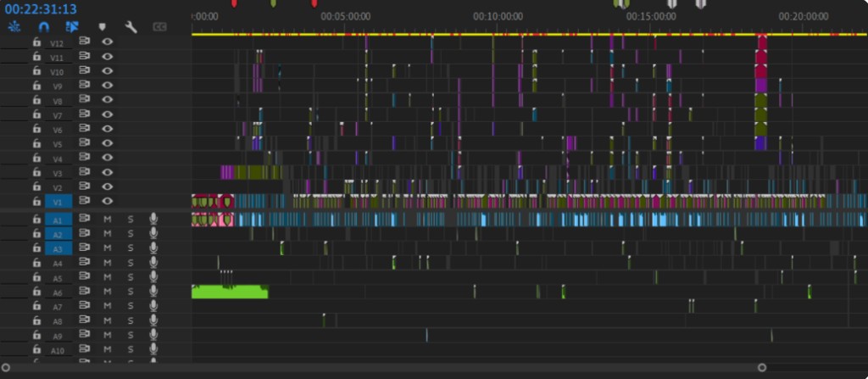The image size is (868, 379).
Task: Enable voice-over record on track A10
Action: [x=153, y=349]
